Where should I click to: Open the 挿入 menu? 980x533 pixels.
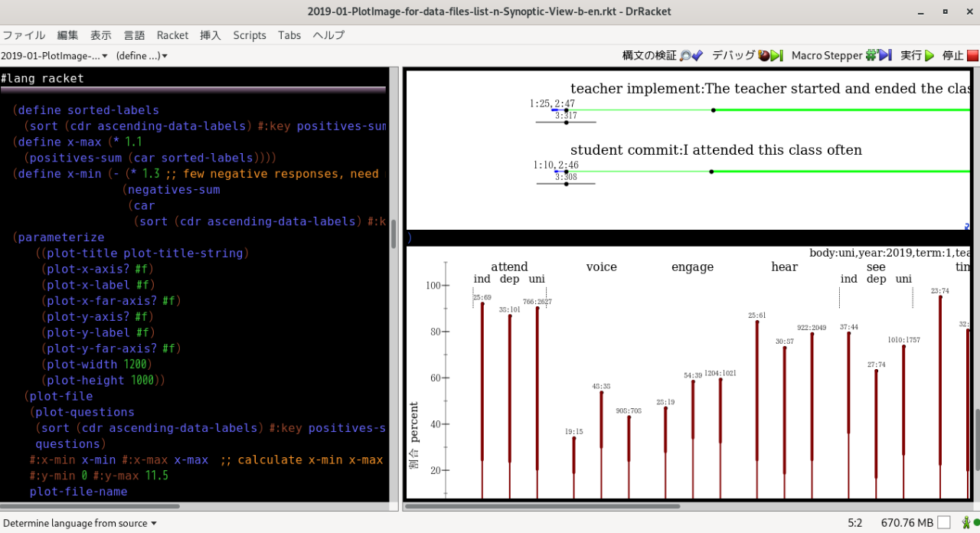[x=211, y=35]
